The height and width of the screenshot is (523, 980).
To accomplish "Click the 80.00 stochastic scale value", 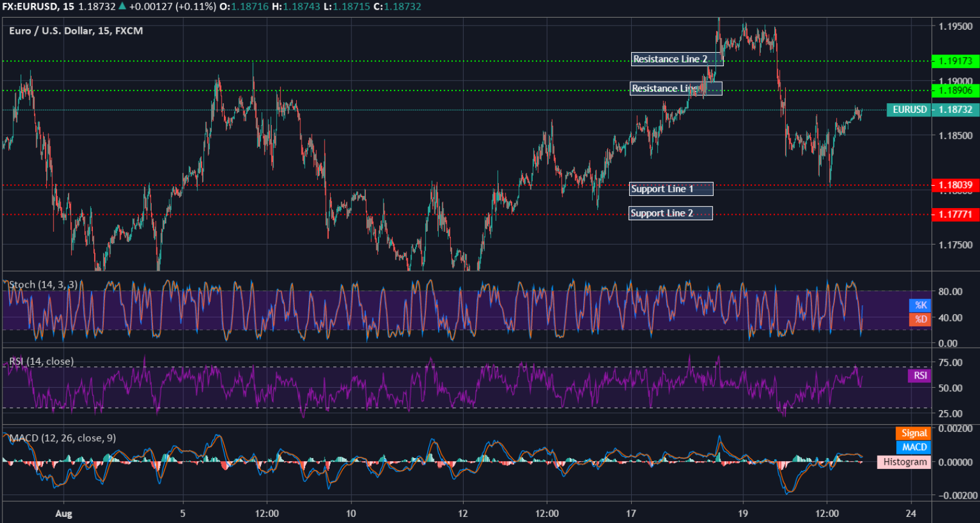I will click(x=950, y=291).
